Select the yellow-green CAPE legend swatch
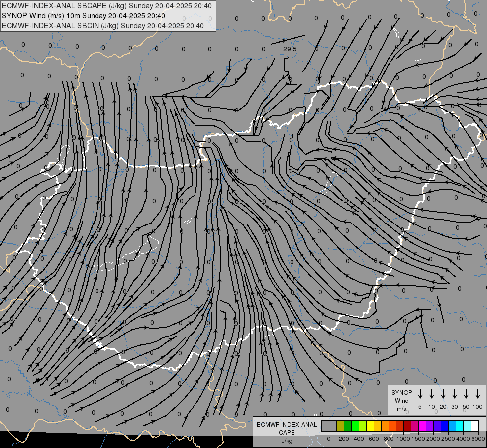This screenshot has height=448, width=487. point(363,426)
